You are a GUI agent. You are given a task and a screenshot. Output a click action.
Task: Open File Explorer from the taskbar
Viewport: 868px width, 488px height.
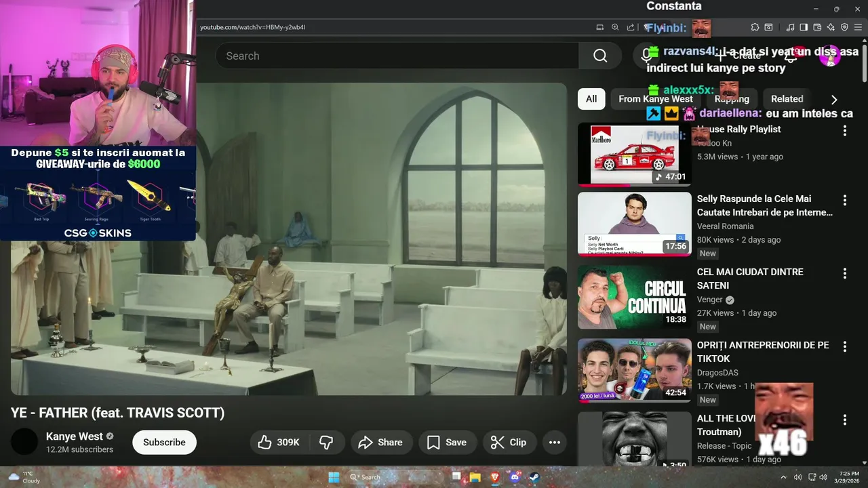point(475,477)
